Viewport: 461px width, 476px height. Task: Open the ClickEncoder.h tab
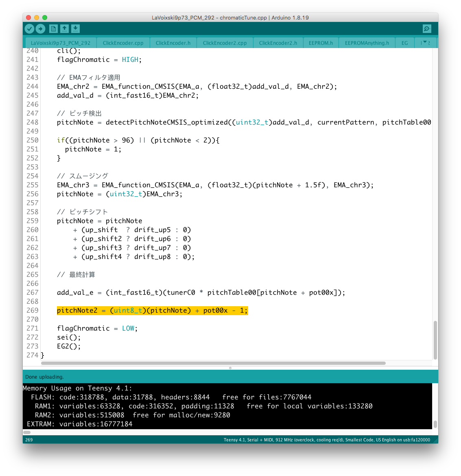point(173,43)
